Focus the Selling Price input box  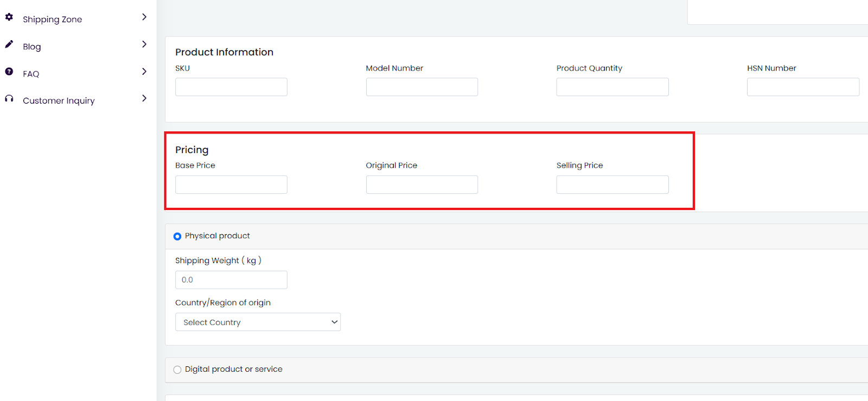click(x=612, y=184)
